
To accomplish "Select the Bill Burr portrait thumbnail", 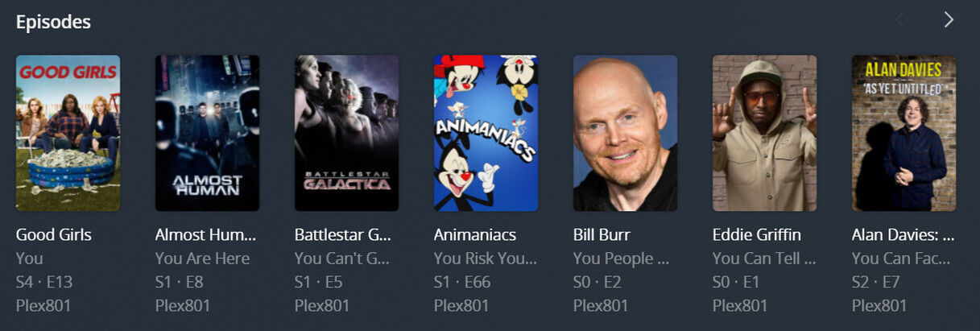I will pyautogui.click(x=625, y=133).
